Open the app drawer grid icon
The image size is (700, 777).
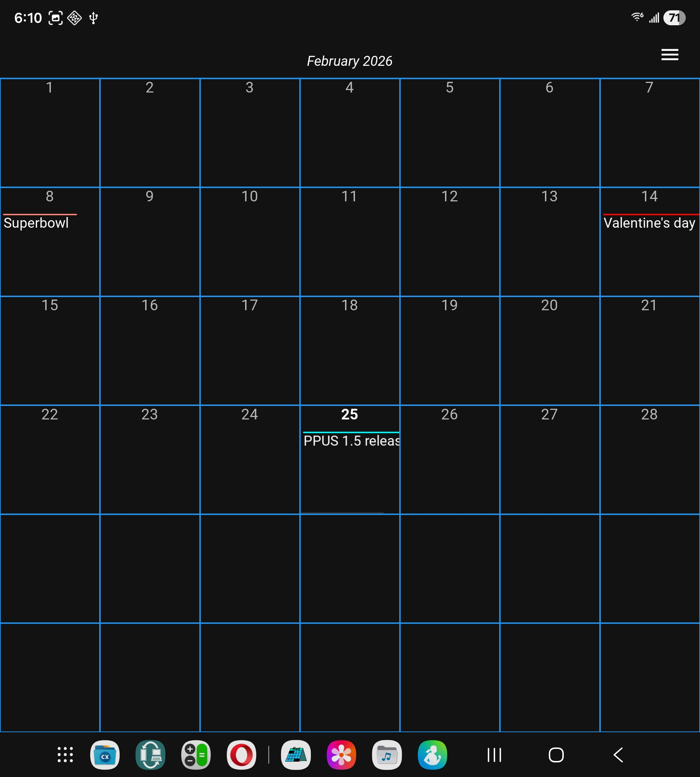(x=65, y=755)
